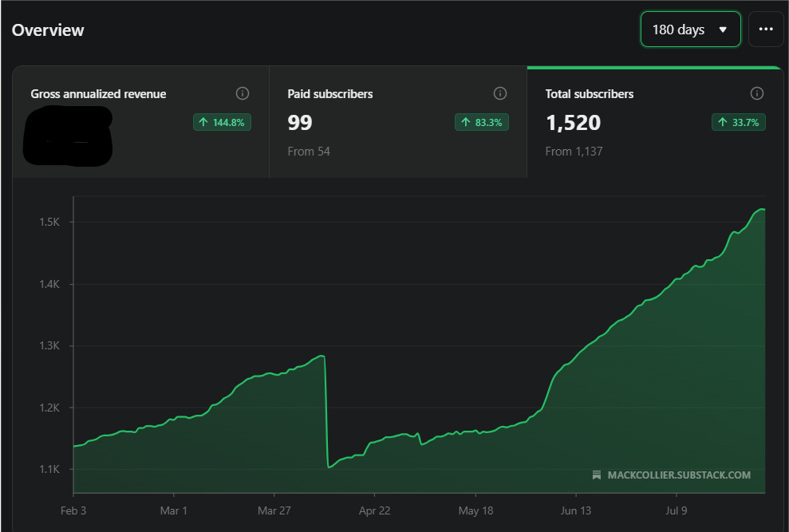The image size is (789, 532).
Task: Click the Overview heading
Action: [x=48, y=30]
